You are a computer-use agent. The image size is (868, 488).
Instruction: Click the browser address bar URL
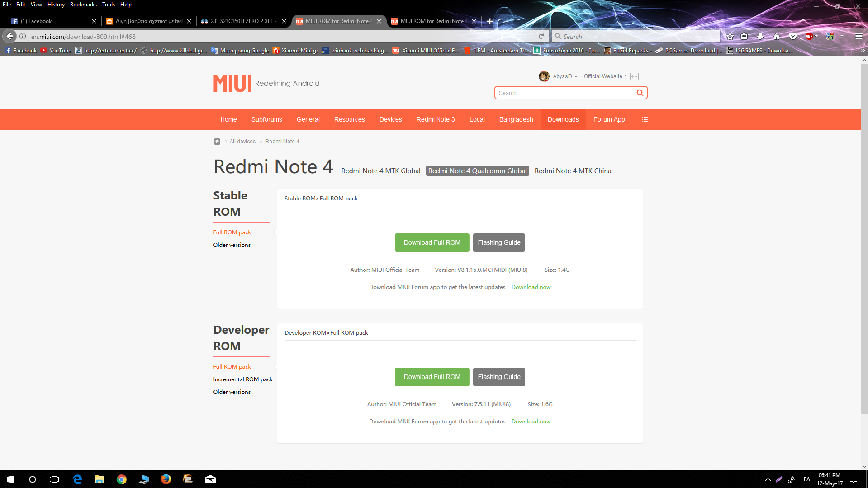click(x=280, y=36)
